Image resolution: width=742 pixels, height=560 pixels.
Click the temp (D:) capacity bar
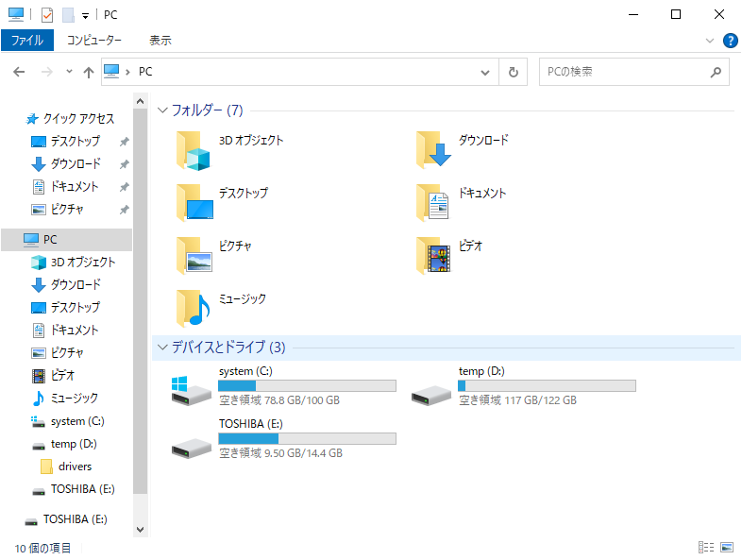click(547, 386)
